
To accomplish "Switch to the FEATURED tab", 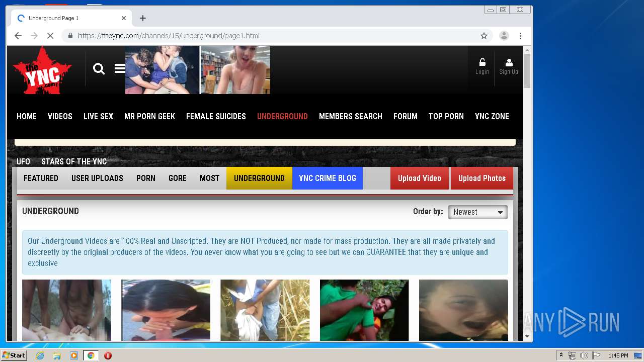I will click(41, 178).
